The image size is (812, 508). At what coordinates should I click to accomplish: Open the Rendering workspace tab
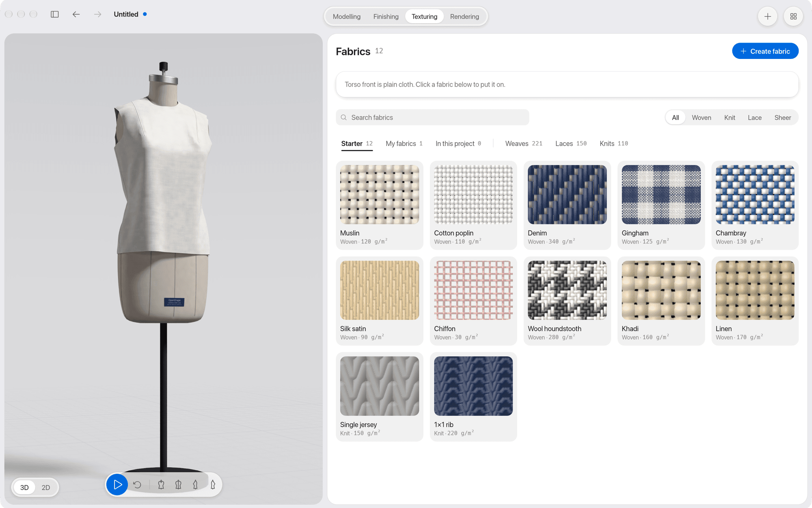(464, 17)
